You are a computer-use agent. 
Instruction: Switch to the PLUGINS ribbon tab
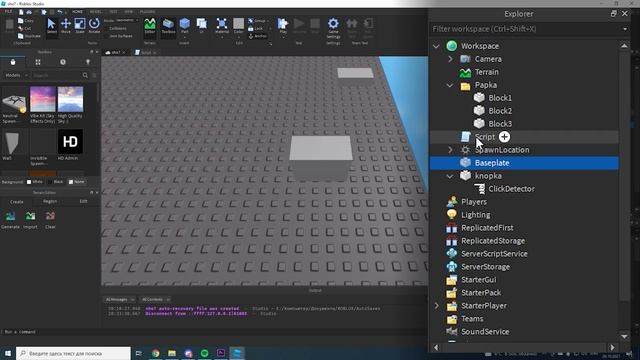pos(147,12)
